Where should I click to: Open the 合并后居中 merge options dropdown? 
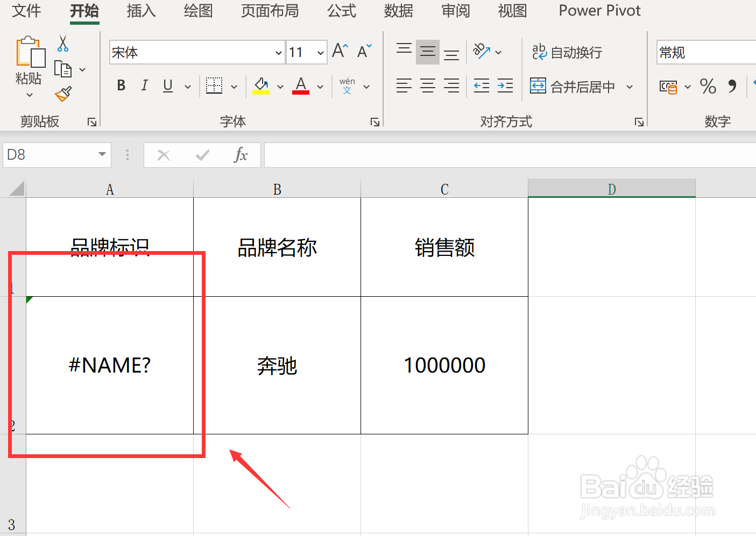[630, 87]
